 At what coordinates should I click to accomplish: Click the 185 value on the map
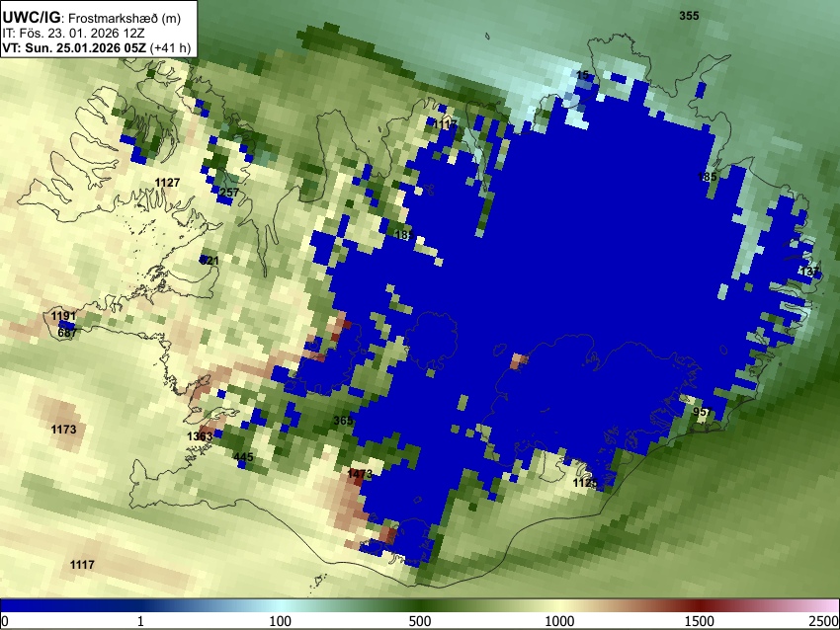coord(708,177)
